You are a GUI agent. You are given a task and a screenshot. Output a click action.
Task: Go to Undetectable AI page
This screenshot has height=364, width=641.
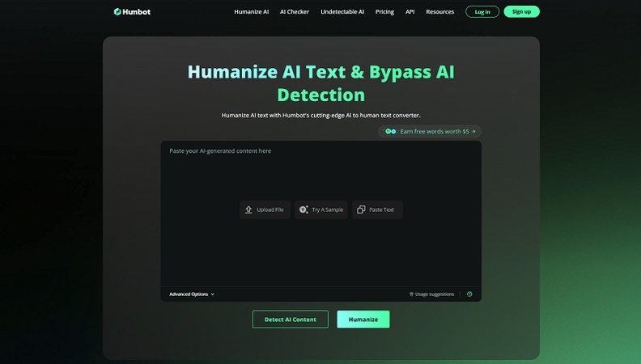point(342,12)
